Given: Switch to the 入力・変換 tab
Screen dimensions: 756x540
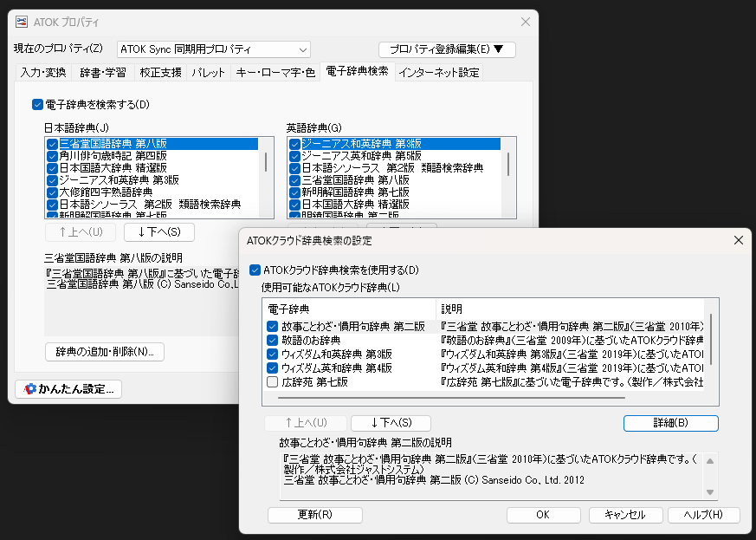Looking at the screenshot, I should [x=43, y=73].
